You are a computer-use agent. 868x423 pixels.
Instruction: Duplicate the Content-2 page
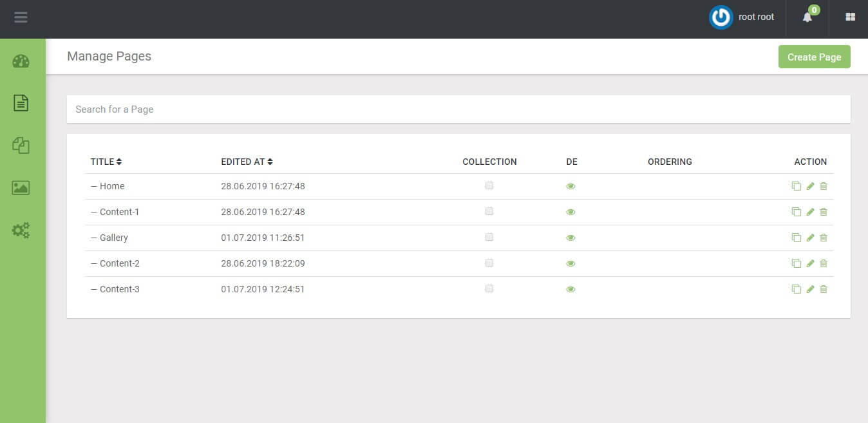[x=797, y=263]
